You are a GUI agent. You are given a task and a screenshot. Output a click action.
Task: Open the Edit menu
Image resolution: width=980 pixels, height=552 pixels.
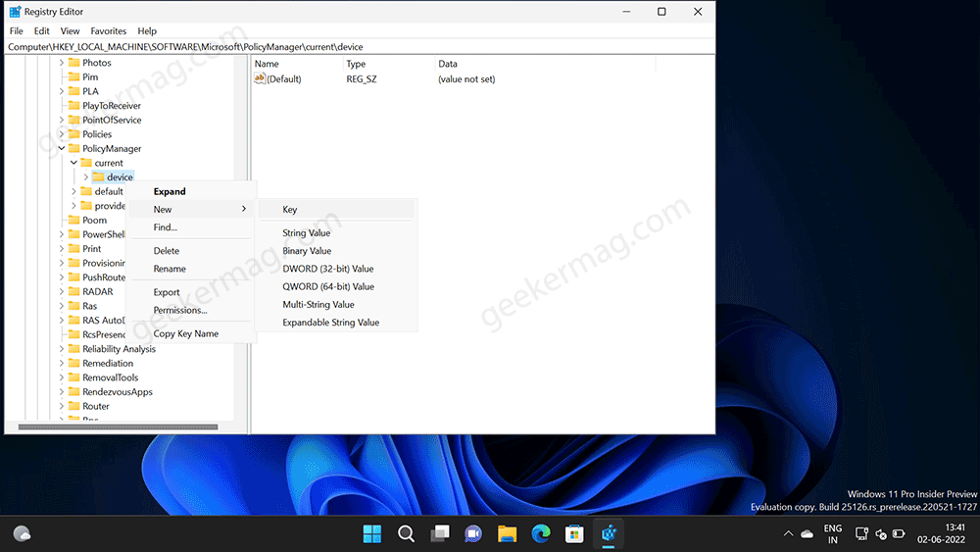tap(42, 30)
